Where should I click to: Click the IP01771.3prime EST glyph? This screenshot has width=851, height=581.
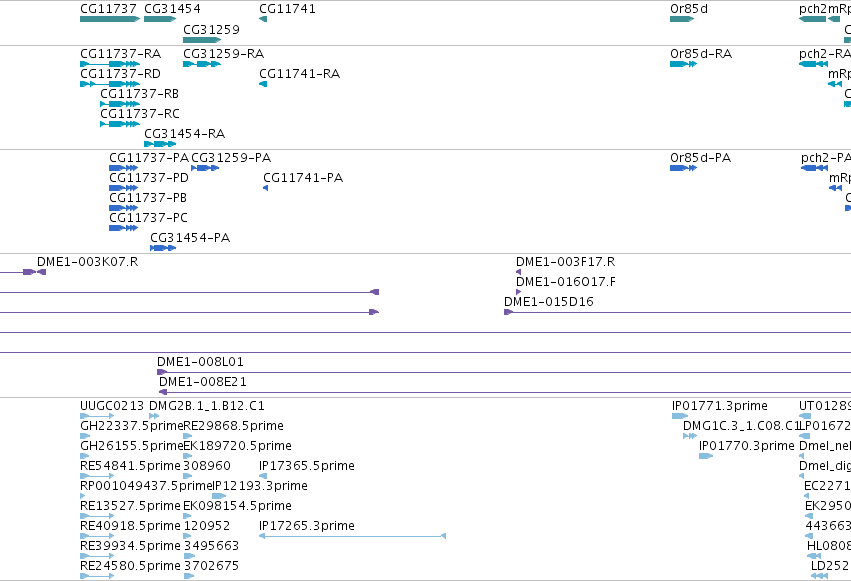click(680, 416)
